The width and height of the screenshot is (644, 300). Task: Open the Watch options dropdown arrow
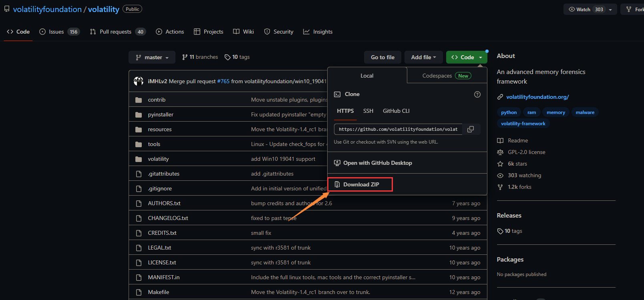[x=610, y=10]
